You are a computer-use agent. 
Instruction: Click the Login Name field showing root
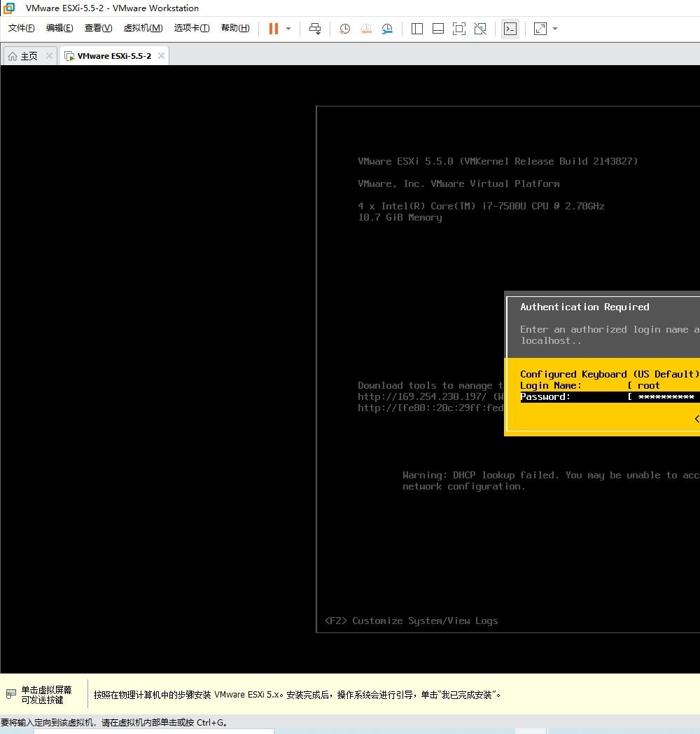(665, 386)
